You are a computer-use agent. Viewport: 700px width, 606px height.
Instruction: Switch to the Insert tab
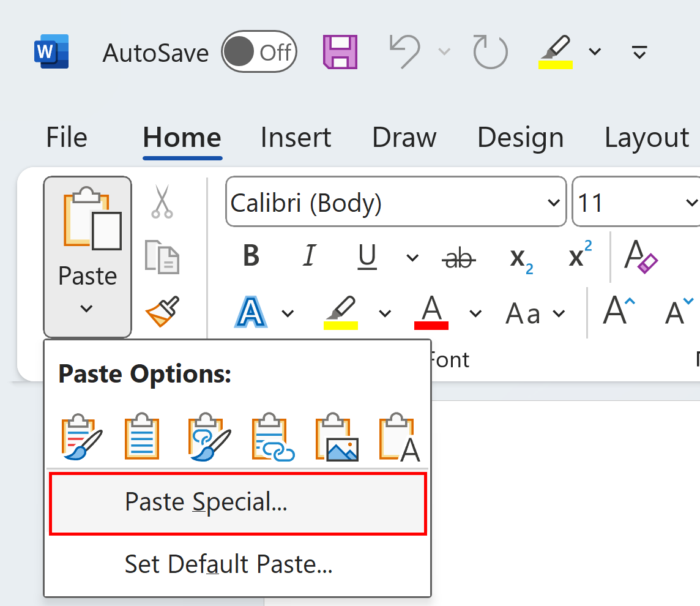tap(296, 137)
